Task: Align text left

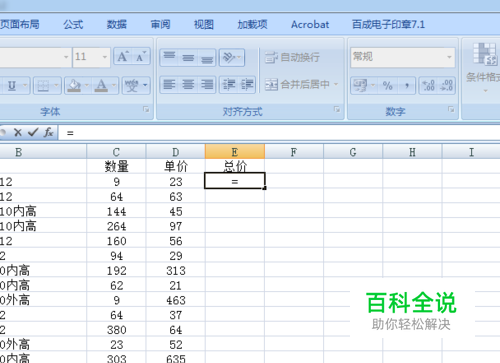Action: (x=169, y=85)
